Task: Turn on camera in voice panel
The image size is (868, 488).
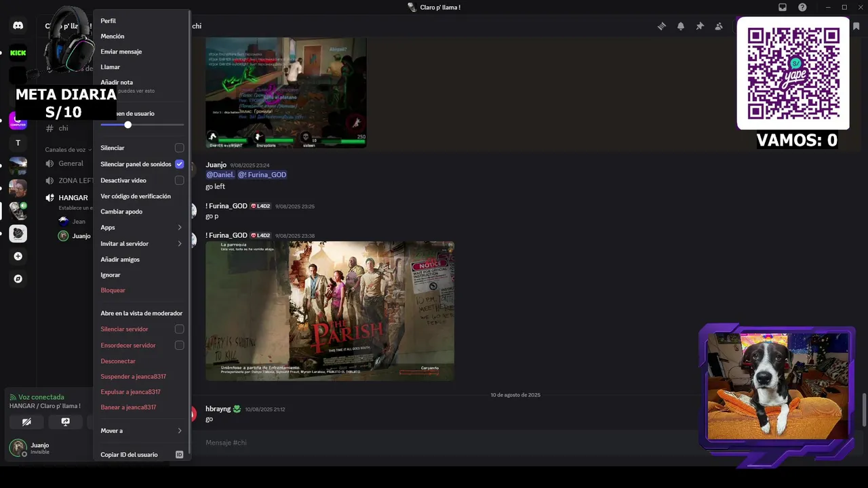Action: [26, 422]
